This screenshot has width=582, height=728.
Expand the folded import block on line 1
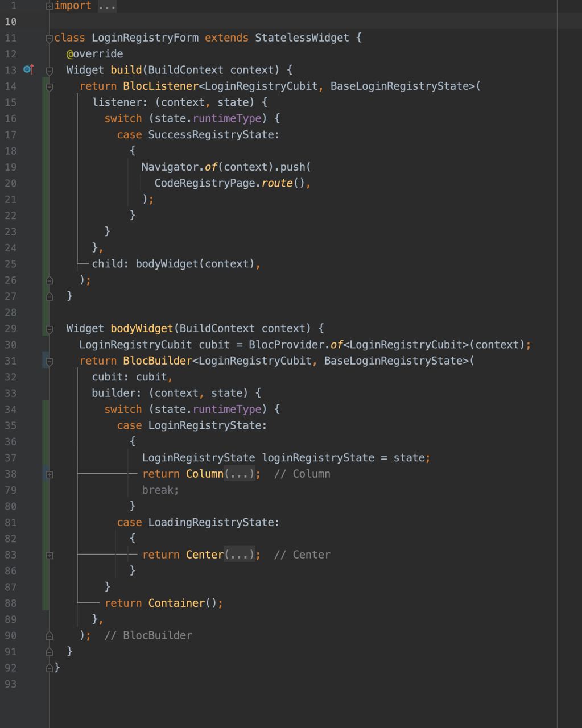pyautogui.click(x=49, y=6)
